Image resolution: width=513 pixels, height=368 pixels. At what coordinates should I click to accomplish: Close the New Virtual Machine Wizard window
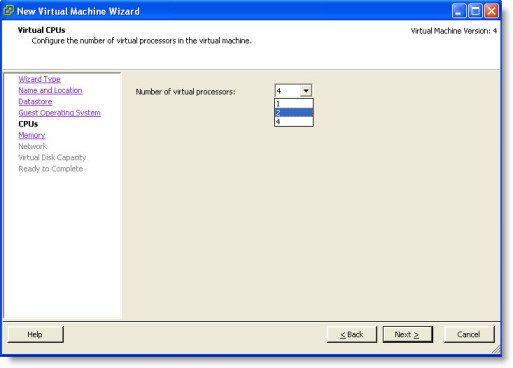(491, 11)
